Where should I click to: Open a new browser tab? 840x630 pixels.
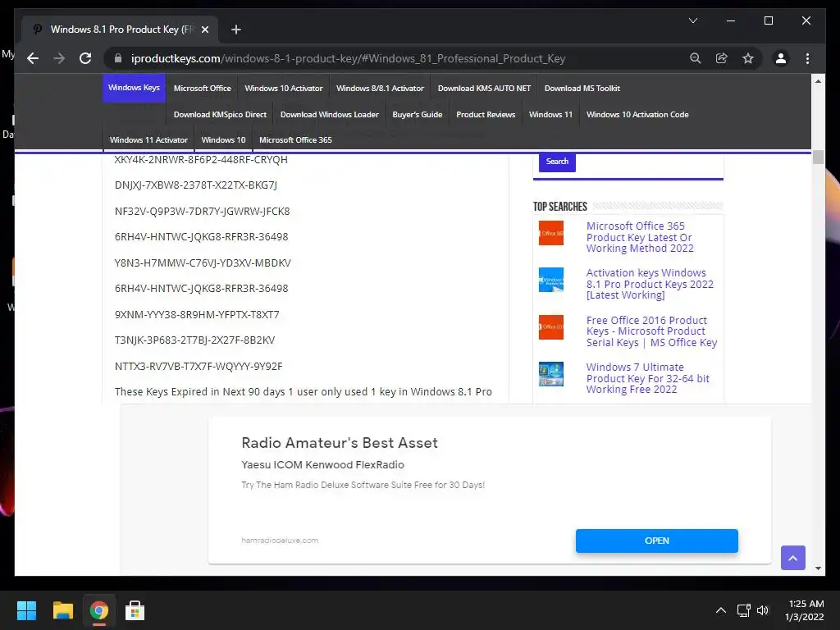coord(235,30)
